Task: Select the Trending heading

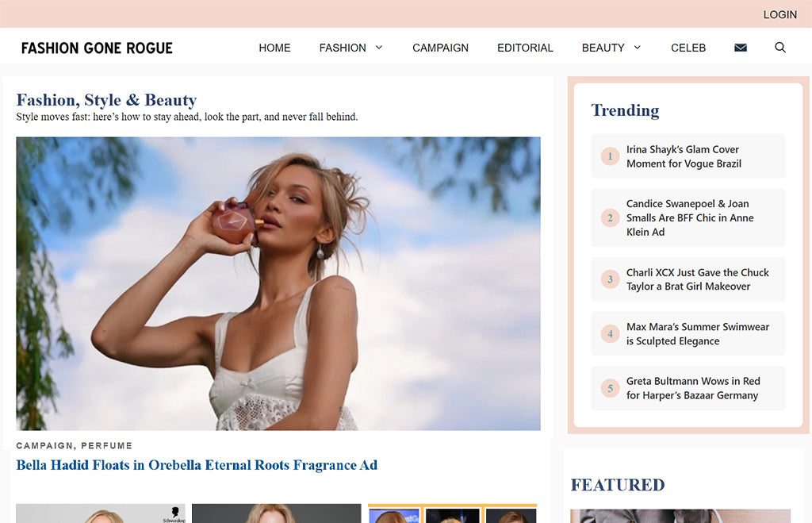Action: pos(625,110)
